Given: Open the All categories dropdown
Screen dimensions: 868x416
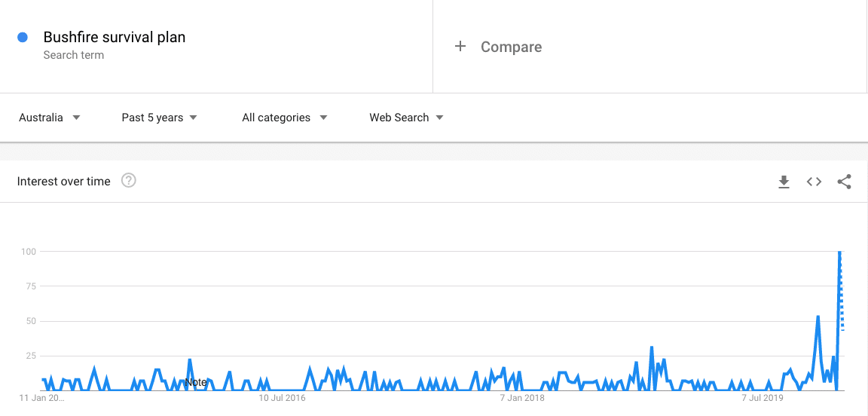Looking at the screenshot, I should point(285,118).
